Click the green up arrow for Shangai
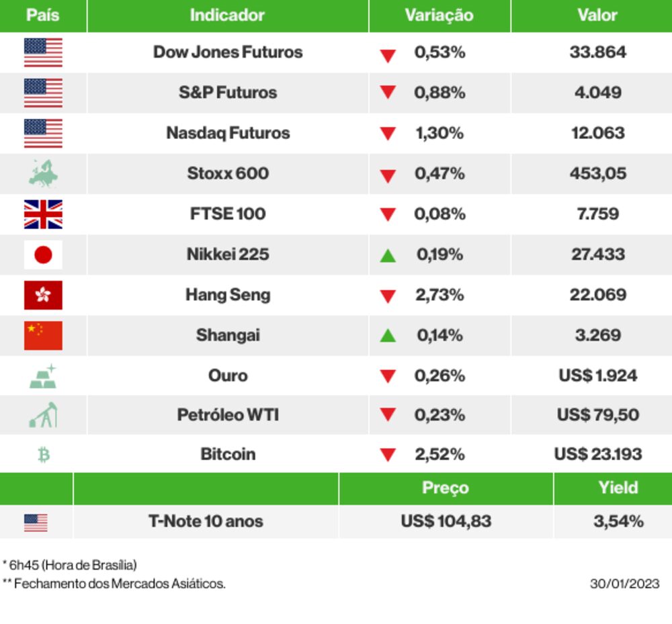The height and width of the screenshot is (624, 672). [388, 335]
